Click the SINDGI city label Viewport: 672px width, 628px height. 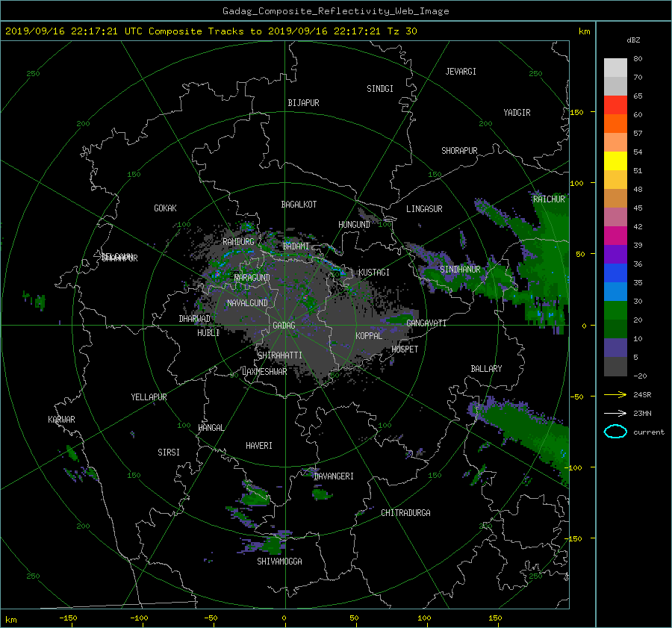click(x=380, y=89)
